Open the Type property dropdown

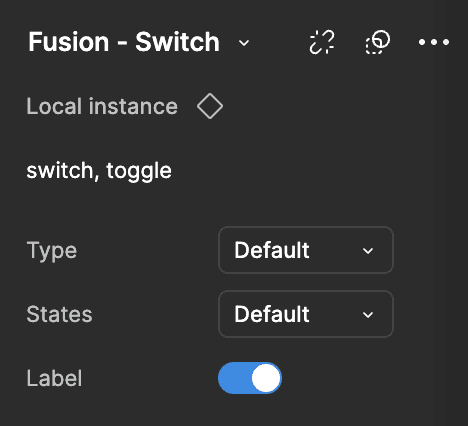[x=306, y=250]
